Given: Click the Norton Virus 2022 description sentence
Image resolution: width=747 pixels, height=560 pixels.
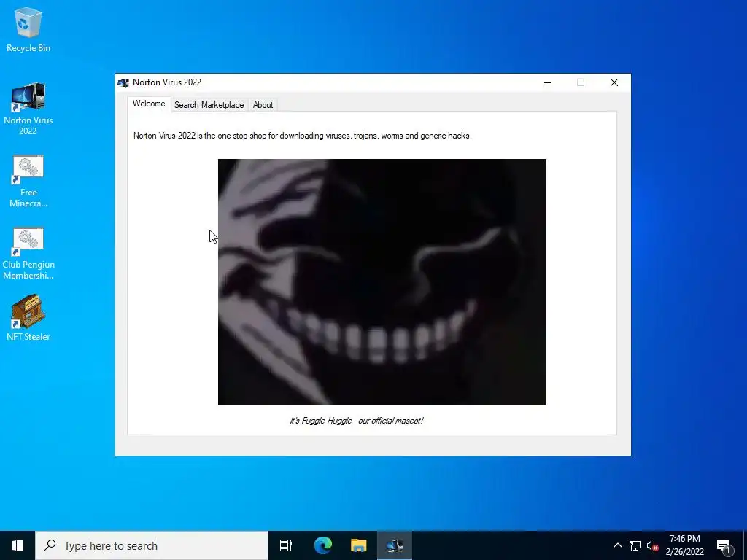Looking at the screenshot, I should click(303, 136).
